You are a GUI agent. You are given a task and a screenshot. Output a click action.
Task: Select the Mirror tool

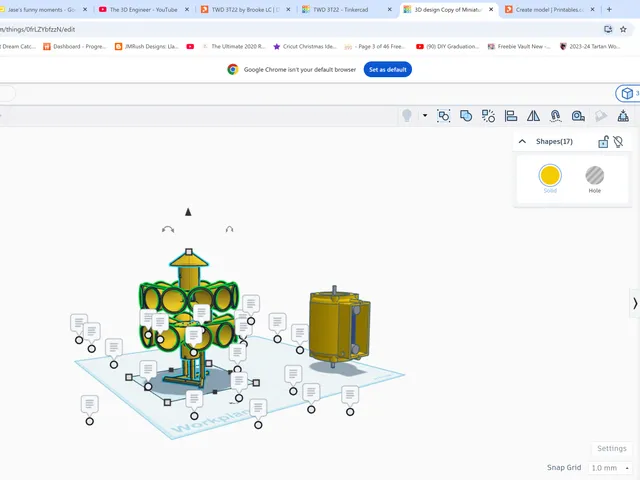pos(533,116)
